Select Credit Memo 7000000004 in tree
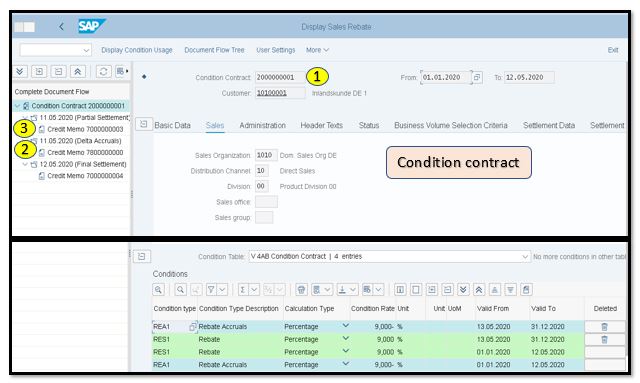Screen dimensions: 640x383 click(x=85, y=176)
